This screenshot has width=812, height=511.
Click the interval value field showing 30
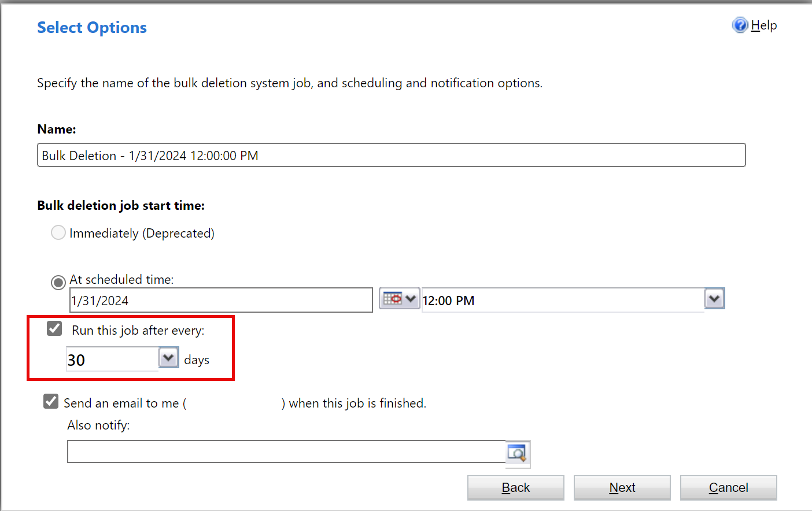(113, 359)
